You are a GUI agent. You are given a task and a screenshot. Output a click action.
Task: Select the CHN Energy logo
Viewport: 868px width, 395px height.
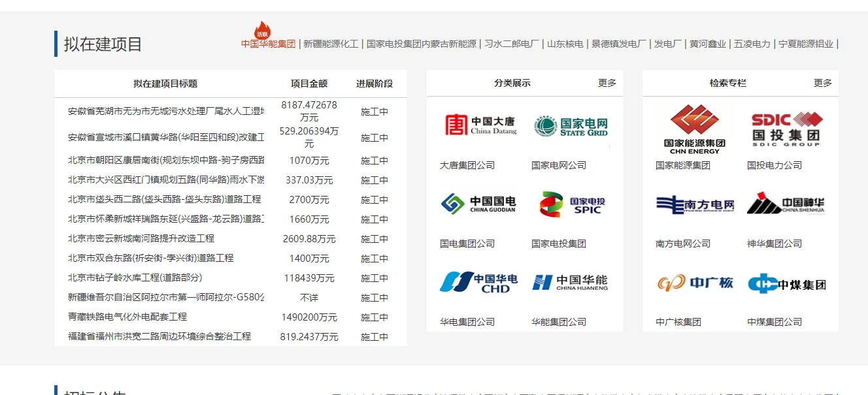pyautogui.click(x=695, y=129)
